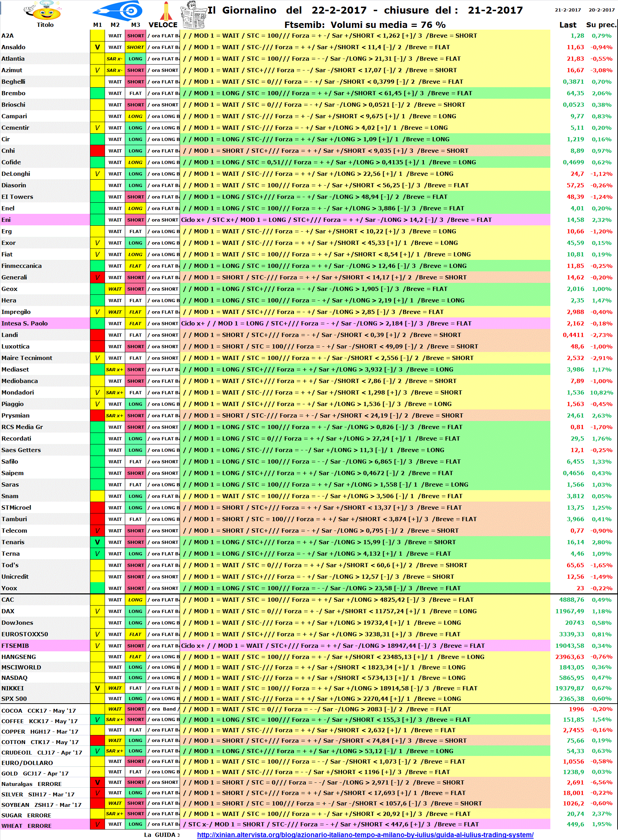Click the SAR x- cell in Azimut row

pyautogui.click(x=114, y=70)
